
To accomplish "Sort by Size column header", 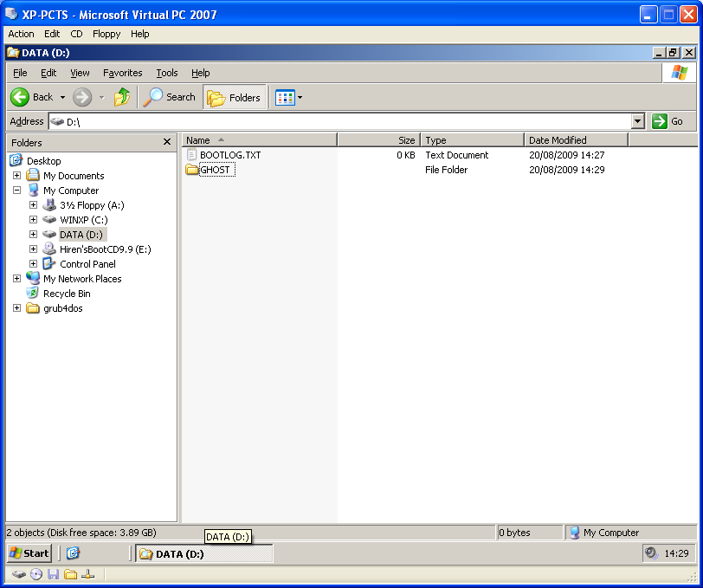I will pyautogui.click(x=379, y=140).
